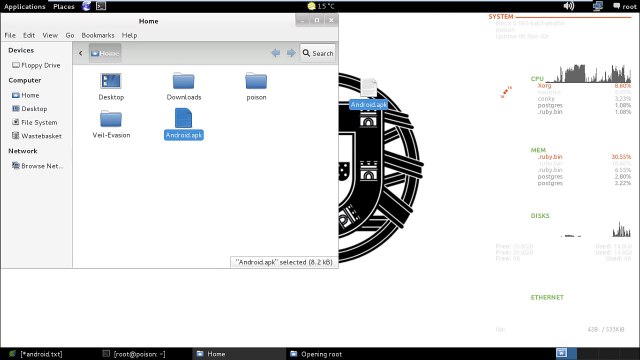The width and height of the screenshot is (640, 360).
Task: Open the Places menu in top panel
Action: click(x=64, y=6)
